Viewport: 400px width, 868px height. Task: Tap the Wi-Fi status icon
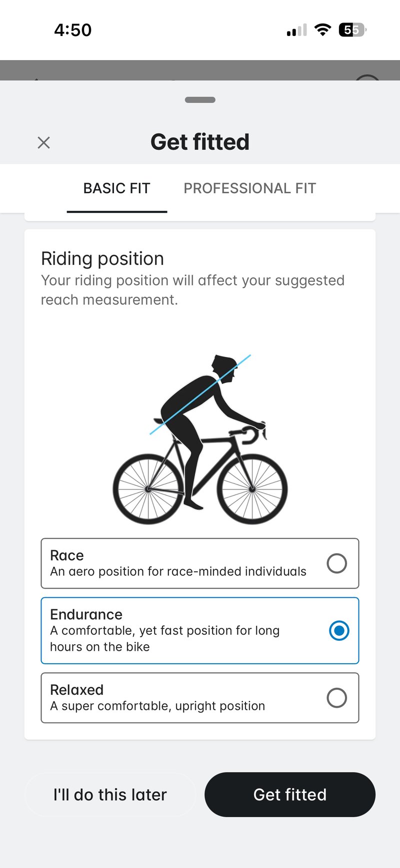[x=323, y=30]
